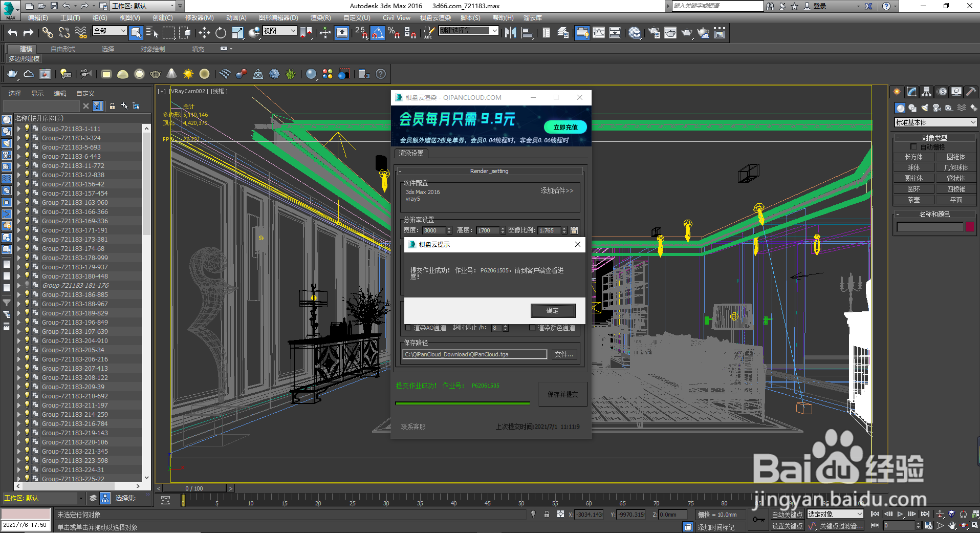The height and width of the screenshot is (533, 980).
Task: Click the 添加插件>> link
Action: click(557, 190)
